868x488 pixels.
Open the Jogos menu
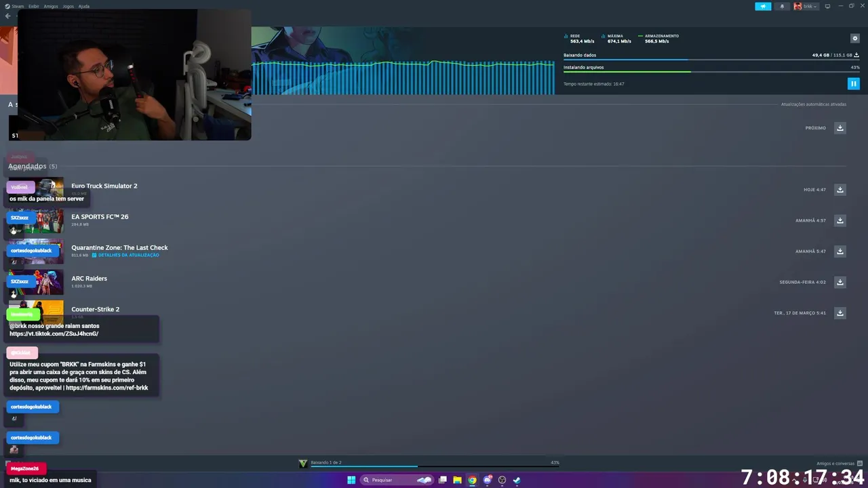click(68, 6)
